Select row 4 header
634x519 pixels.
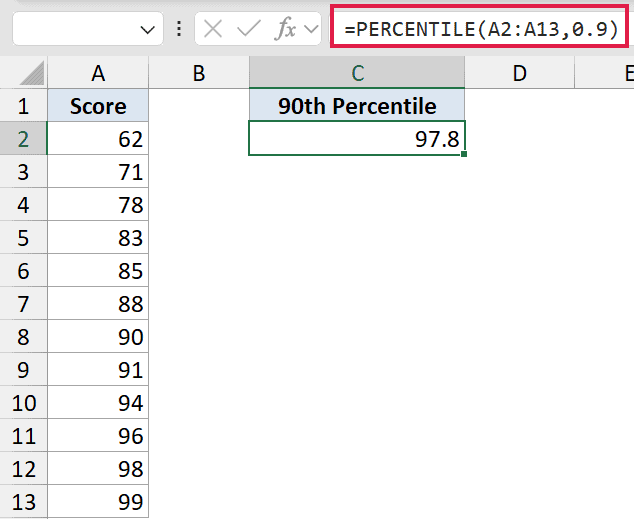coord(23,205)
